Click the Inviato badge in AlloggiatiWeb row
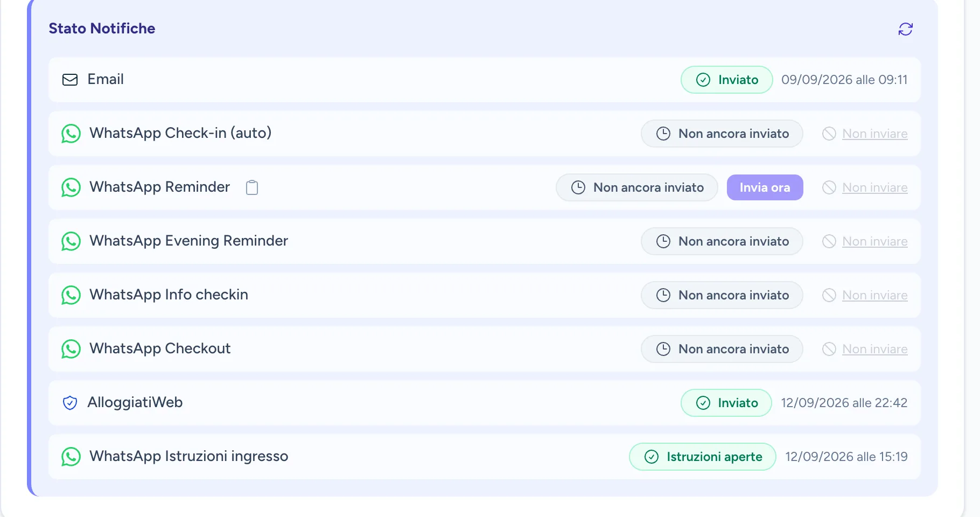 coord(726,403)
